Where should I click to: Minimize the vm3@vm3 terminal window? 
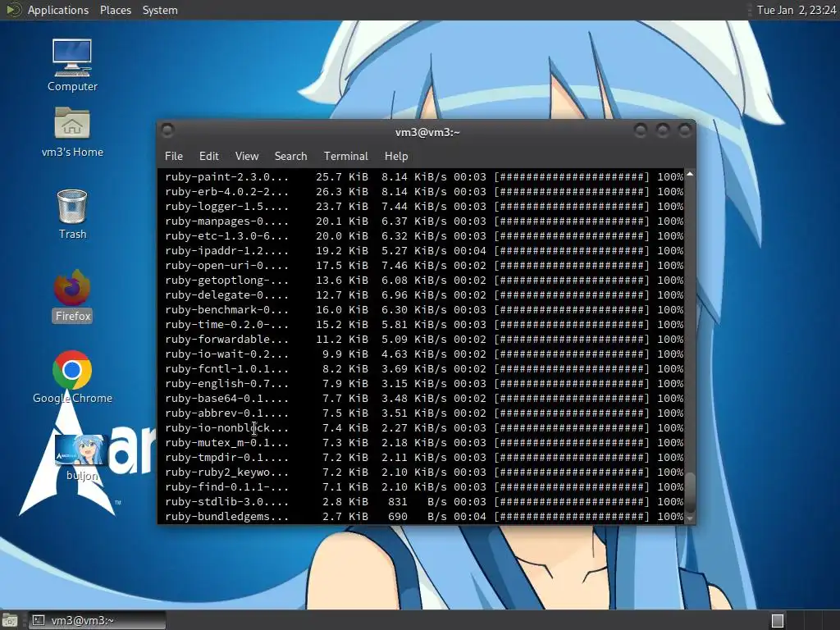point(640,130)
